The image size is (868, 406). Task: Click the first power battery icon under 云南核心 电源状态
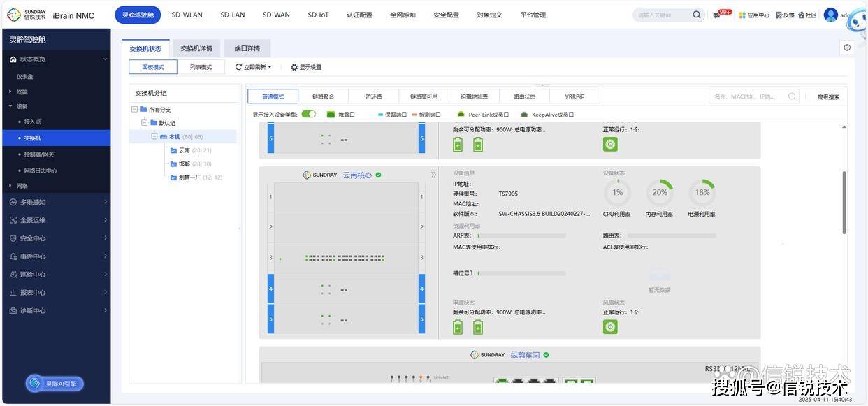(x=458, y=326)
